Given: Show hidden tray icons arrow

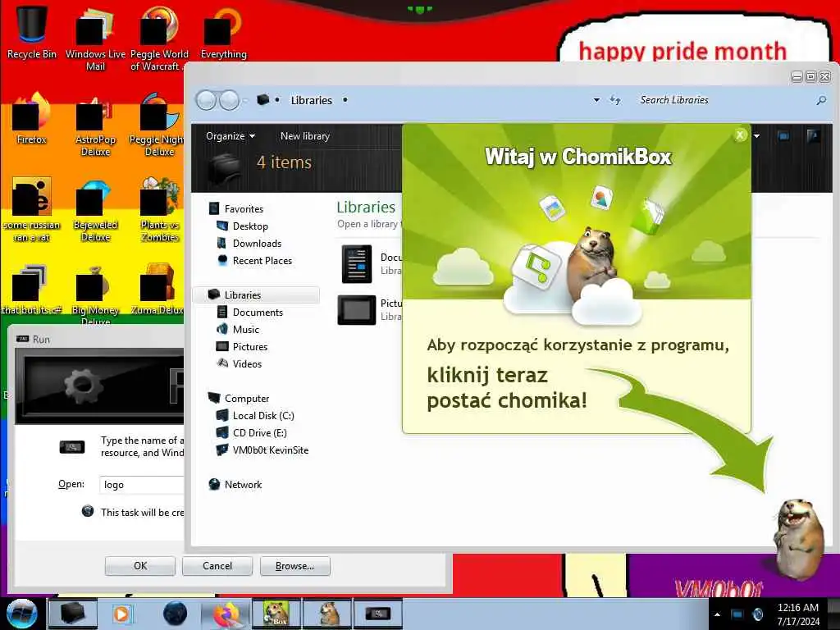Looking at the screenshot, I should tap(717, 614).
